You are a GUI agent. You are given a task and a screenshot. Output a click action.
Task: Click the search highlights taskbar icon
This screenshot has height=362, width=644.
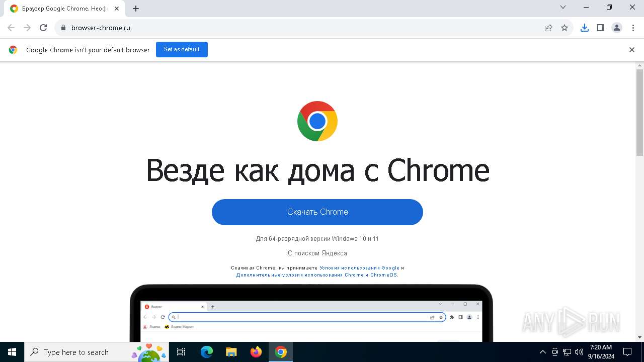149,352
